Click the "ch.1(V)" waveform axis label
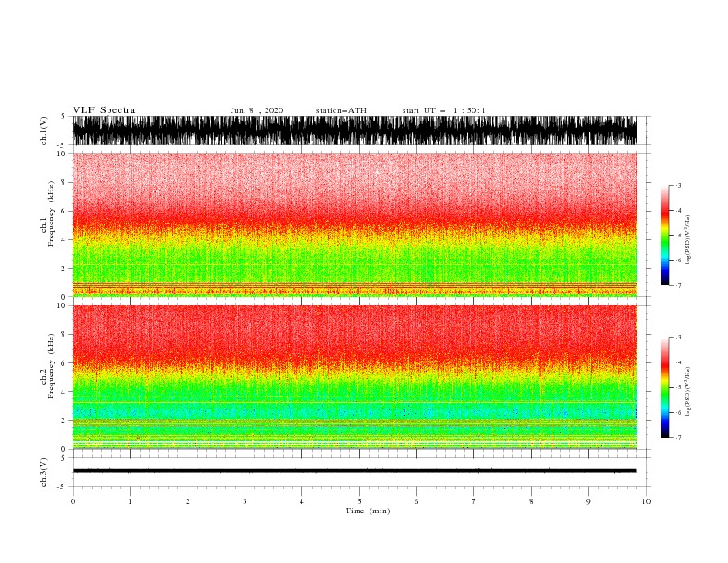 click(44, 131)
